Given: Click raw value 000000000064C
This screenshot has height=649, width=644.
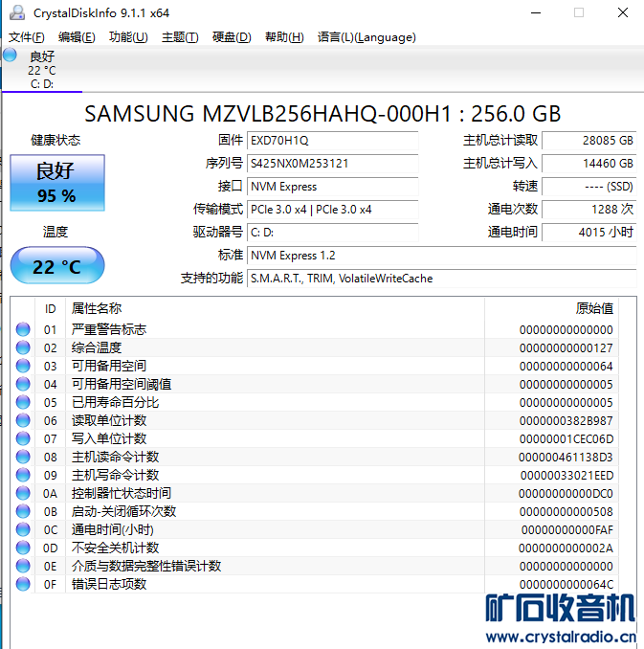Looking at the screenshot, I should 566,585.
